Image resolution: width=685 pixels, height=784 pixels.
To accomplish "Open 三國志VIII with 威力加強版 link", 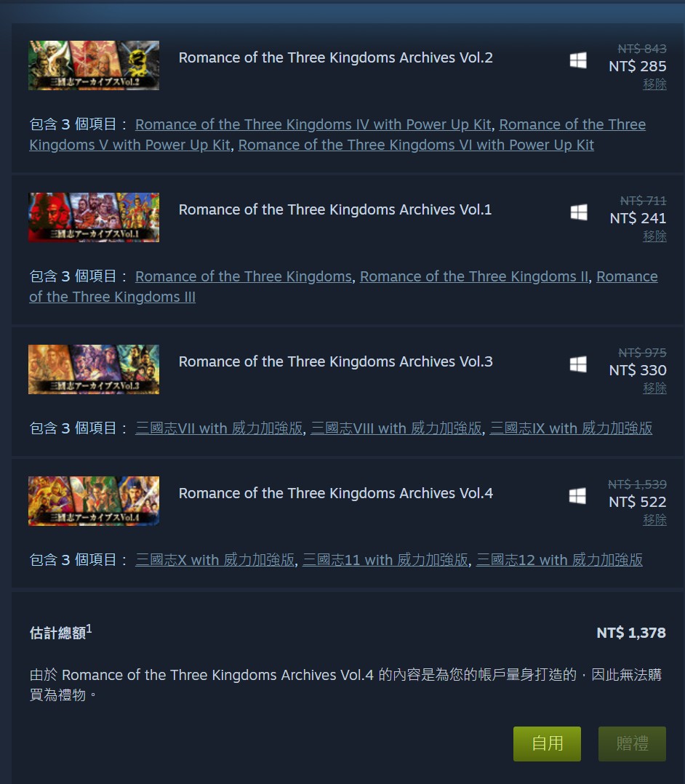I will click(396, 428).
